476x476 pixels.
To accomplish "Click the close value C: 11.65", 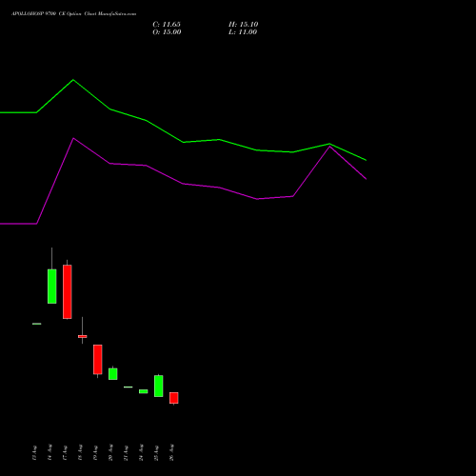I will (167, 25).
